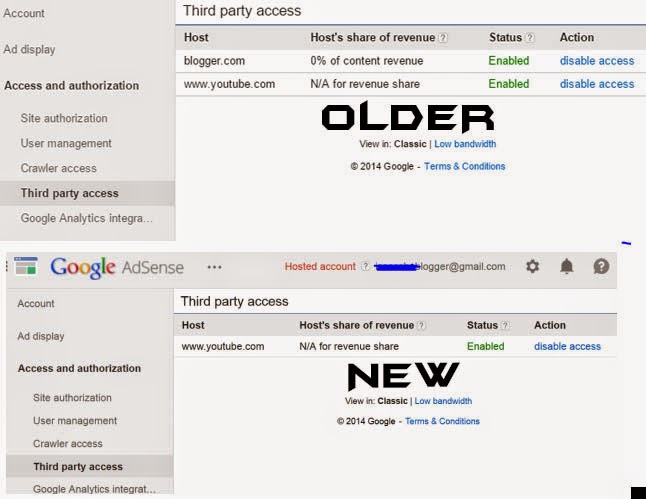Open Site authorization in lower sidebar
Viewport: 646px width, 499px height.
(x=72, y=398)
